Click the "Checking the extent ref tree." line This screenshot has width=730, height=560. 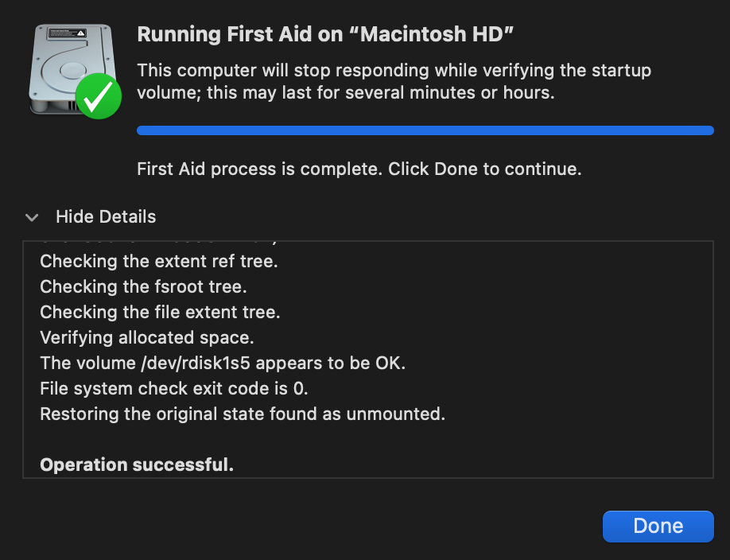point(159,262)
